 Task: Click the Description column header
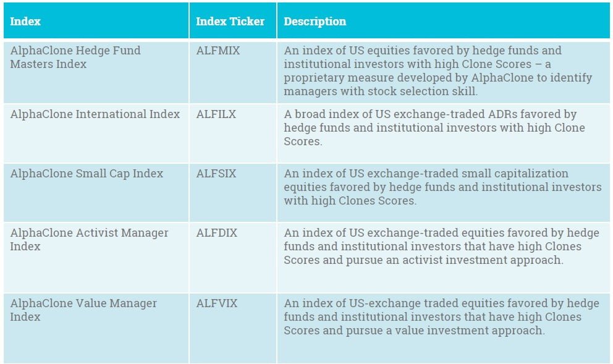(x=315, y=21)
